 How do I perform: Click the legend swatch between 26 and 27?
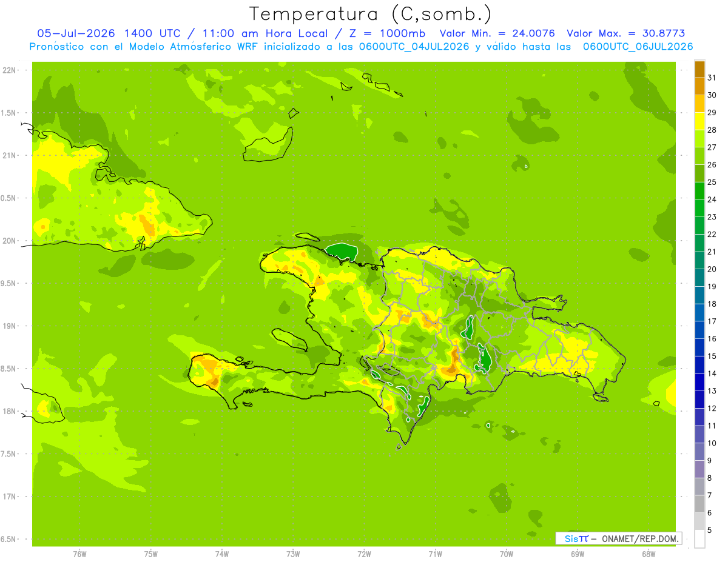tap(699, 156)
